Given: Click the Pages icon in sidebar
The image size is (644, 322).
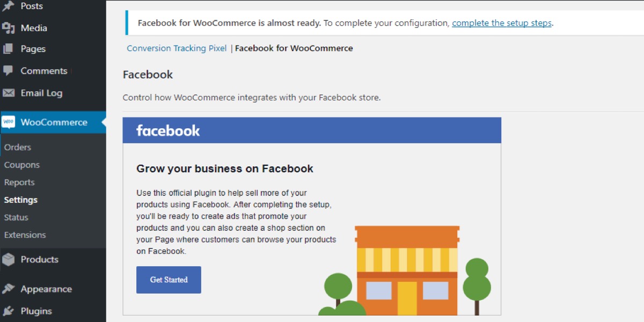Looking at the screenshot, I should pyautogui.click(x=8, y=49).
